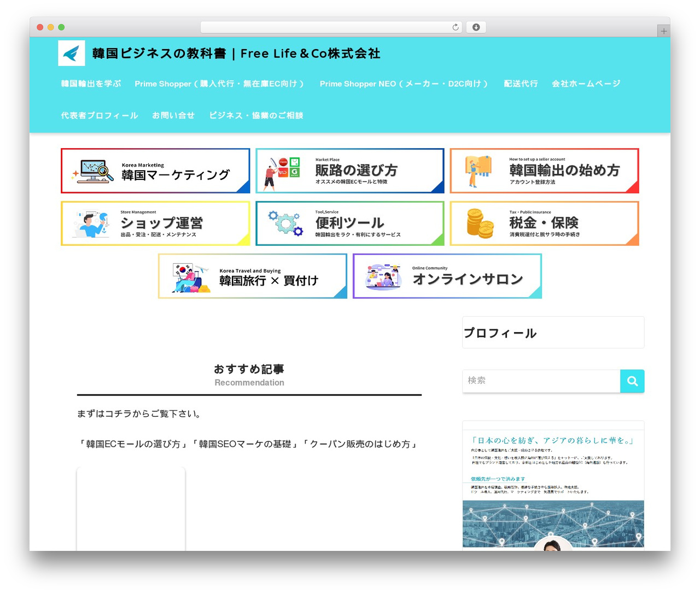Screen dimensions: 700x593
Task: Open the 便利ツール banner
Action: pyautogui.click(x=350, y=223)
